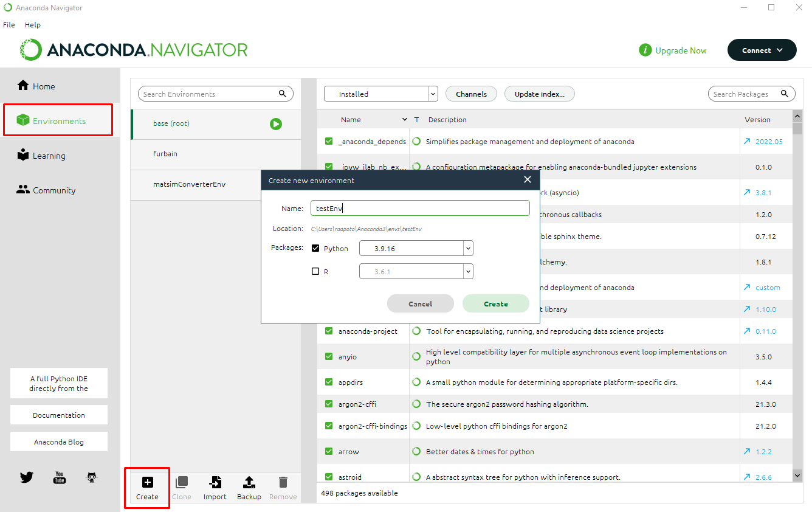Viewport: 812px width, 512px height.
Task: Click the search magnifier in Search Environments
Action: coord(283,94)
